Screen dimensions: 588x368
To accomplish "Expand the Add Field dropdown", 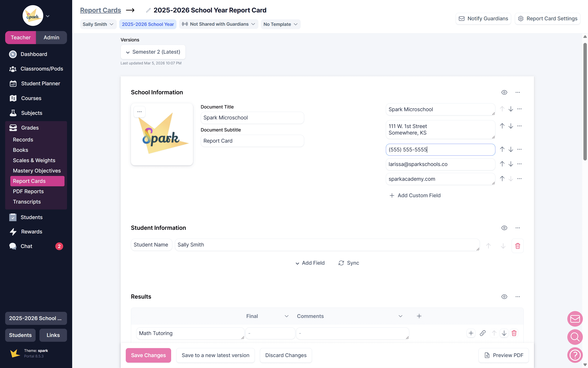I will (x=310, y=263).
